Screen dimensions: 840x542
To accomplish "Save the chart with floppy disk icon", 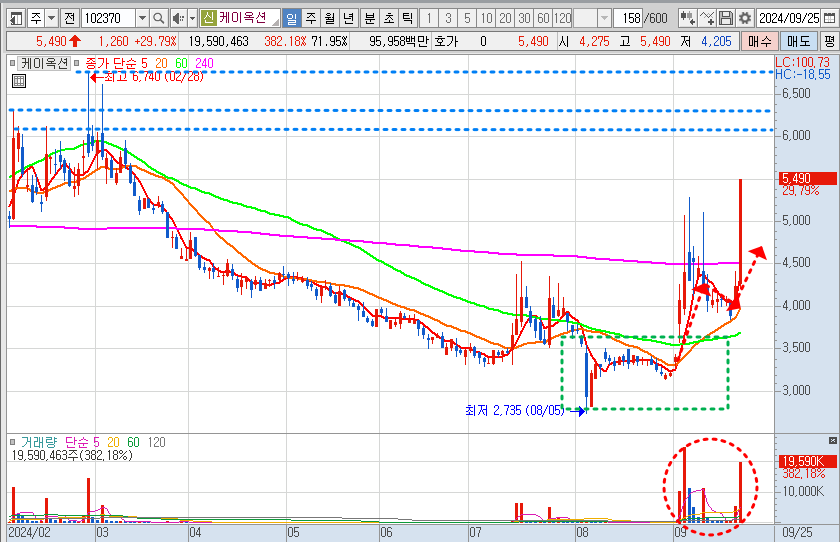I will click(x=725, y=19).
